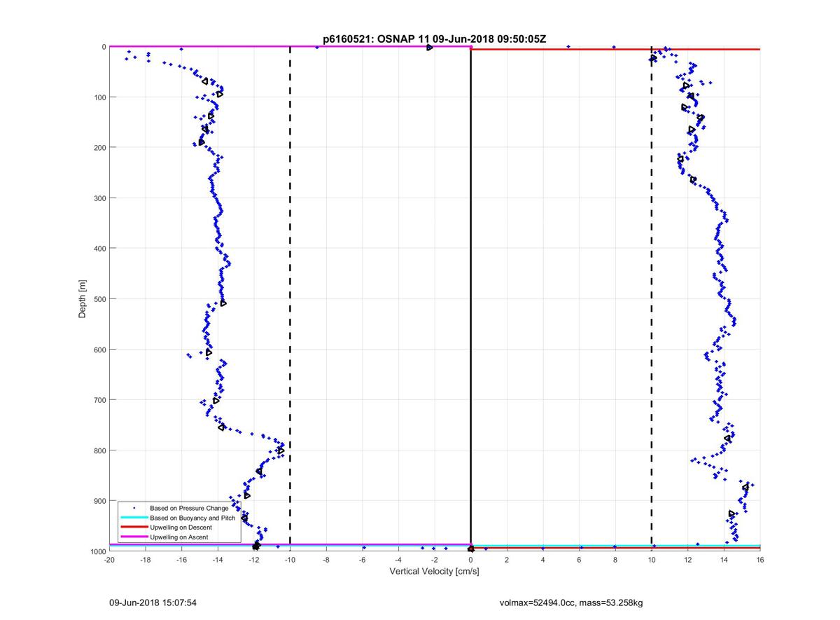Click x-axis tick label '12'
This screenshot has height=620, width=840.
[x=688, y=560]
